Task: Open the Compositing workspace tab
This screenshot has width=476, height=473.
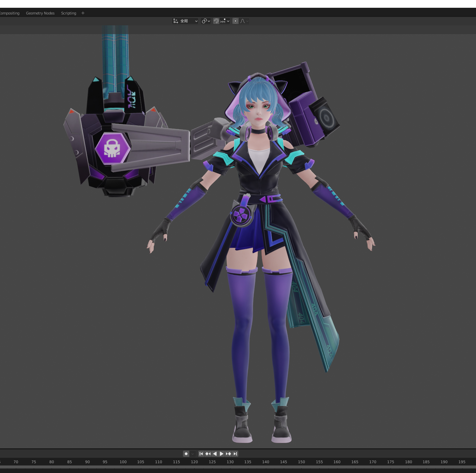Action: pyautogui.click(x=9, y=13)
